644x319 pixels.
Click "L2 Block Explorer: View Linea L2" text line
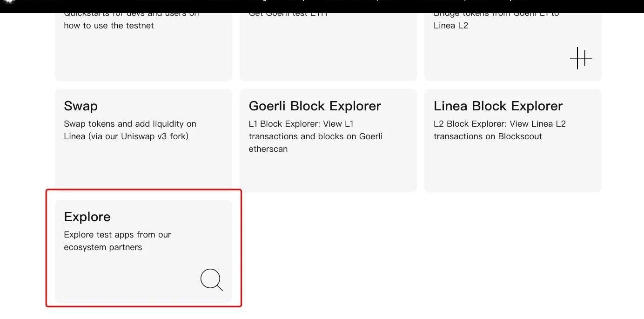[499, 124]
